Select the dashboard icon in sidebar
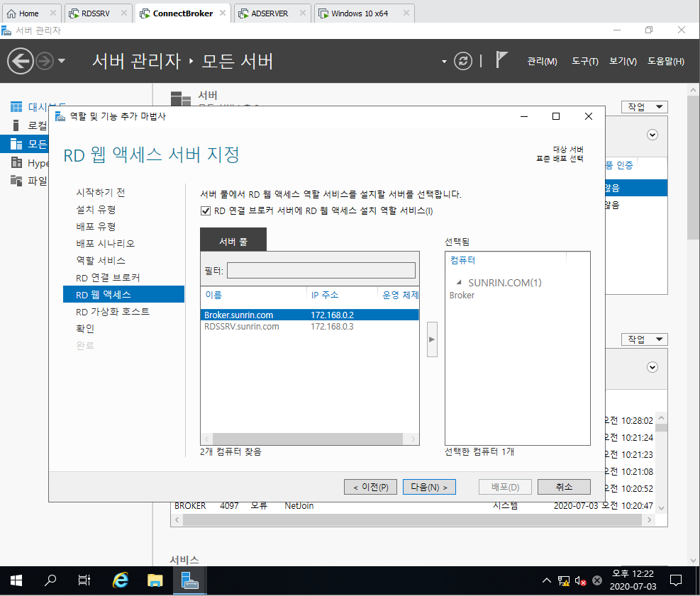Screen dimensions: 700x596 16,107
